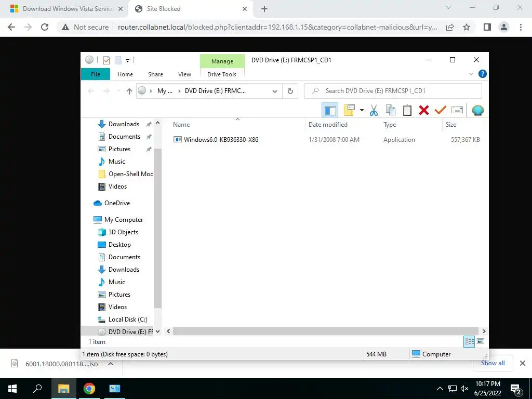This screenshot has height=399, width=532.
Task: Toggle Chrome side panel icon
Action: (x=487, y=27)
